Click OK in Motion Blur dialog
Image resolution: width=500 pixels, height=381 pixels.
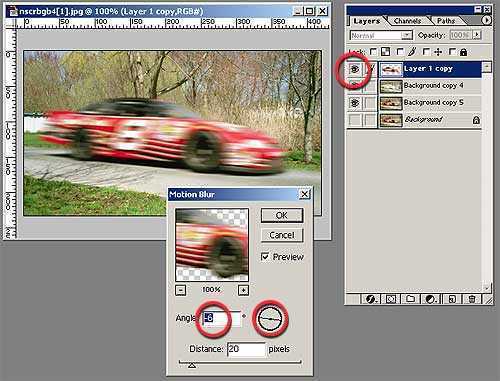[282, 215]
